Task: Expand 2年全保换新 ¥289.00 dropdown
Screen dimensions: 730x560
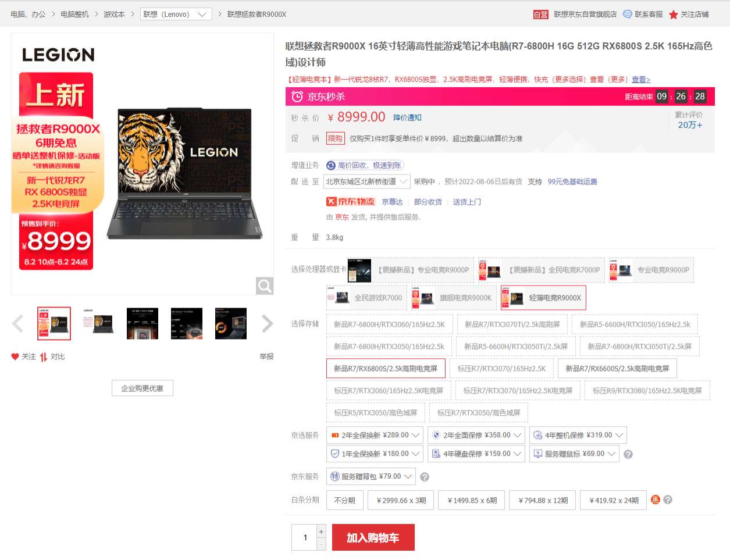Action: (x=375, y=435)
